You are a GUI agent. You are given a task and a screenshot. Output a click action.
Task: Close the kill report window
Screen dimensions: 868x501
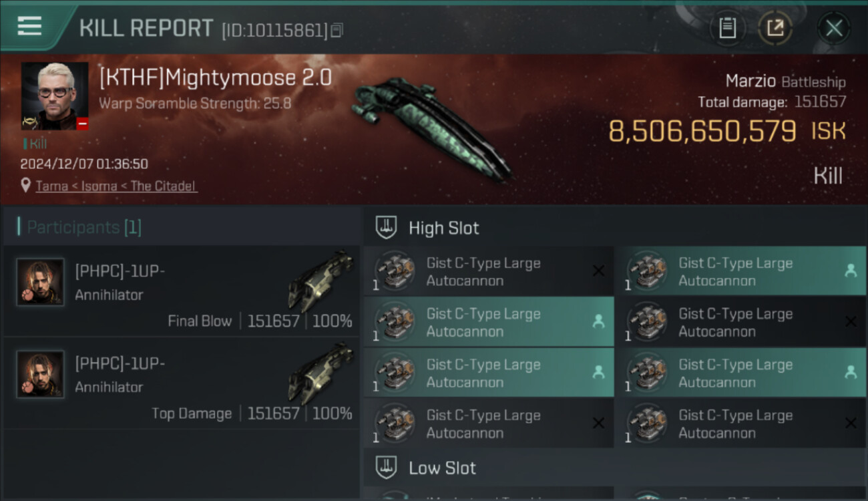pos(833,28)
